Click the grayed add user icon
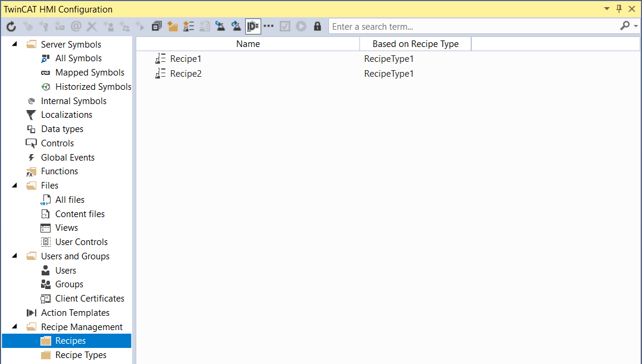Viewport: 642px width, 364px height. [108, 27]
